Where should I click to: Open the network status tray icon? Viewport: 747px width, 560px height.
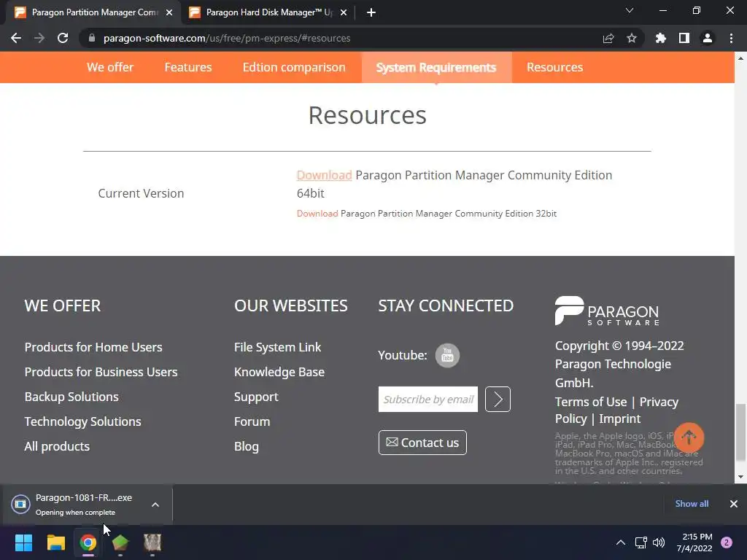(641, 542)
